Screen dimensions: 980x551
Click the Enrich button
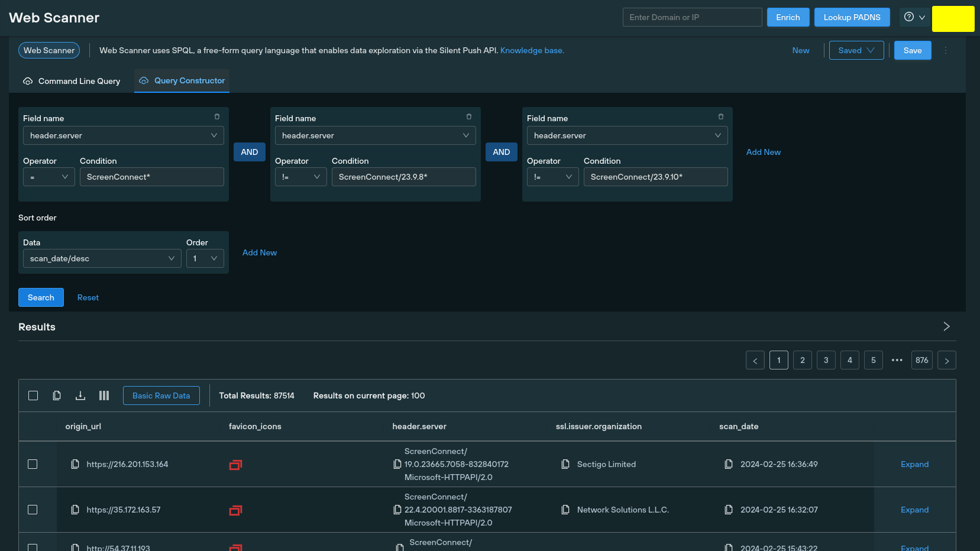pos(788,17)
